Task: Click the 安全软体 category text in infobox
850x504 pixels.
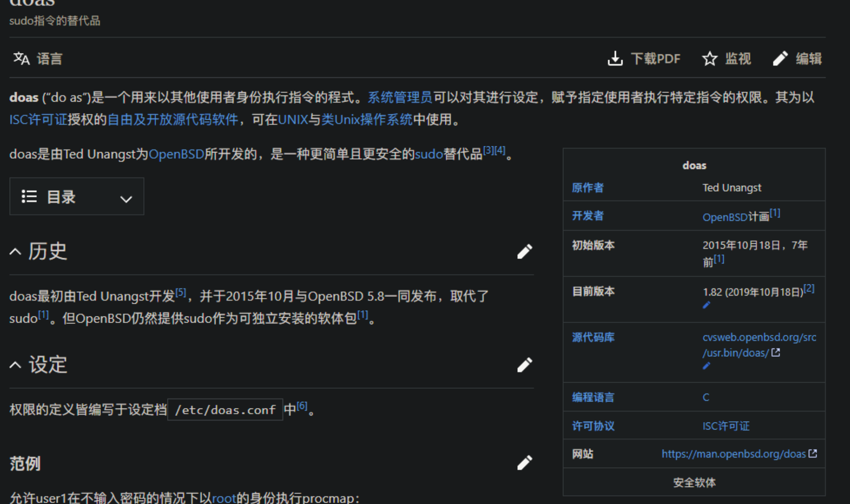Action: click(694, 483)
